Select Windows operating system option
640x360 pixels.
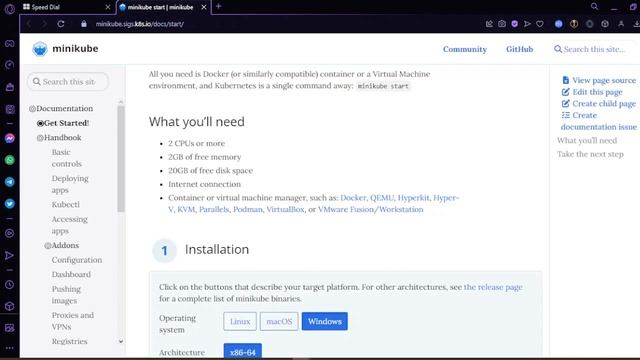(324, 321)
